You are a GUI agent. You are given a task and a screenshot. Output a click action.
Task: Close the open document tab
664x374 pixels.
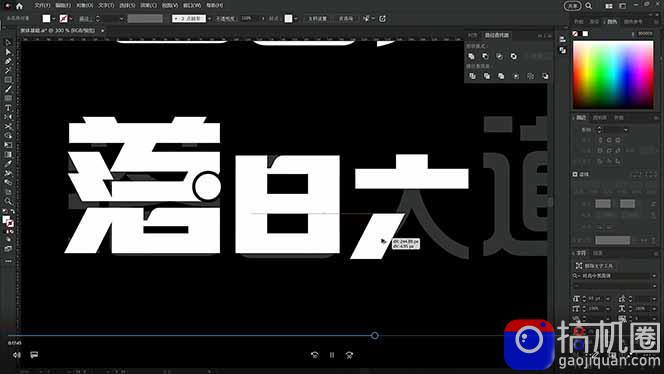[x=102, y=30]
